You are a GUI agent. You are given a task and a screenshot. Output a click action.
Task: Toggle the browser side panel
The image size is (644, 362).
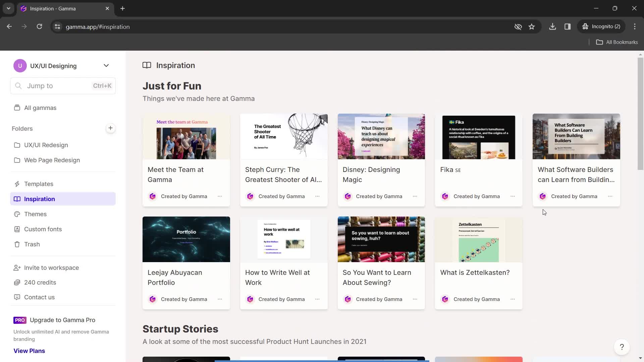point(568,26)
